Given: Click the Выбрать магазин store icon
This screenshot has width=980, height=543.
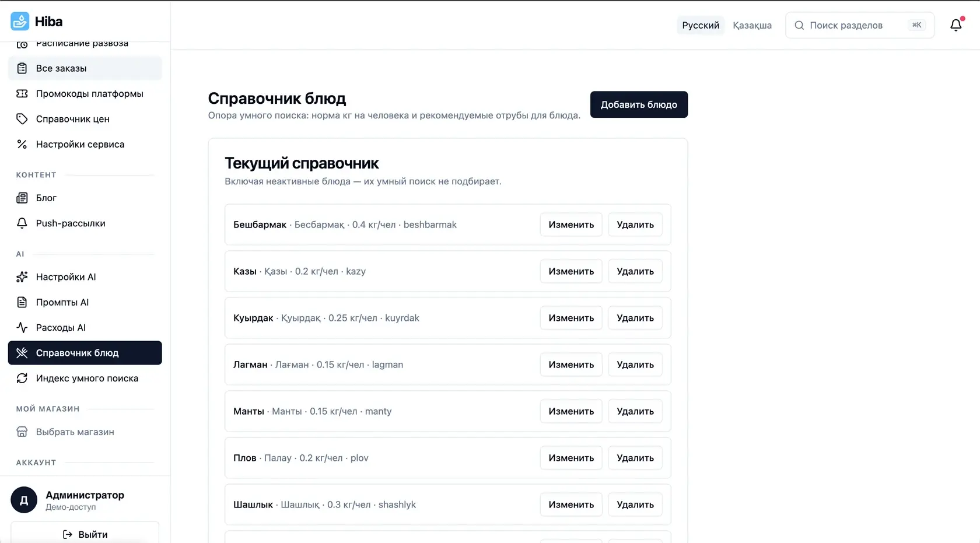Looking at the screenshot, I should pyautogui.click(x=22, y=432).
